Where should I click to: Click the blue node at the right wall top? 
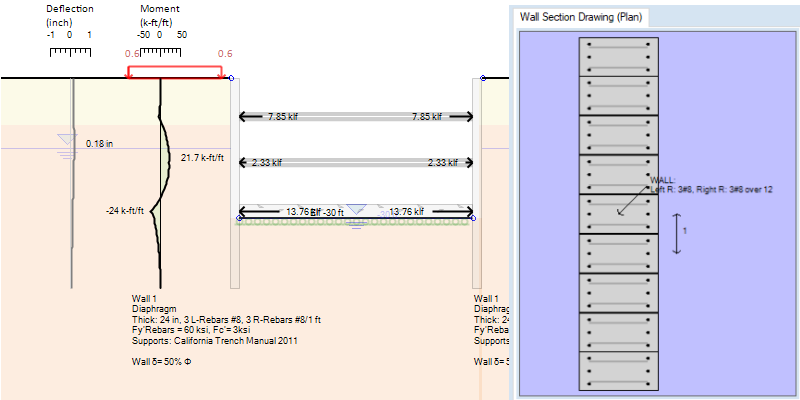point(483,78)
